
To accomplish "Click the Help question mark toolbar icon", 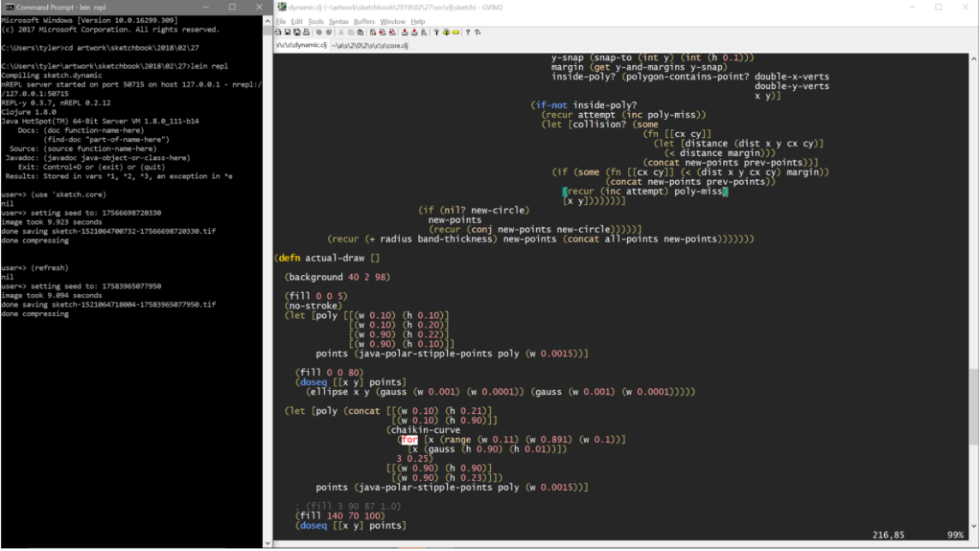I will [468, 32].
